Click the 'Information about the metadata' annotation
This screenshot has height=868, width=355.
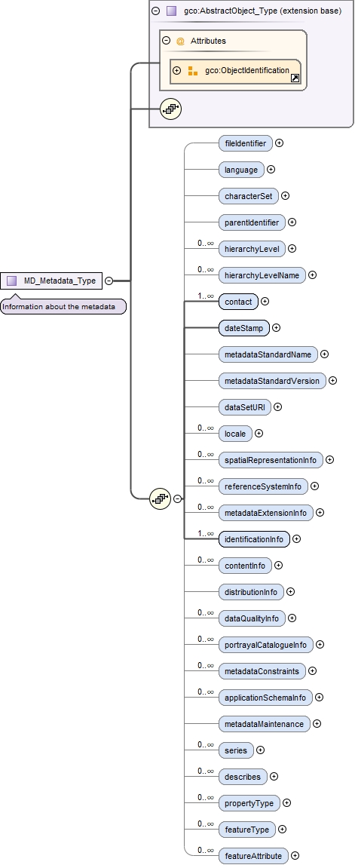pyautogui.click(x=63, y=307)
